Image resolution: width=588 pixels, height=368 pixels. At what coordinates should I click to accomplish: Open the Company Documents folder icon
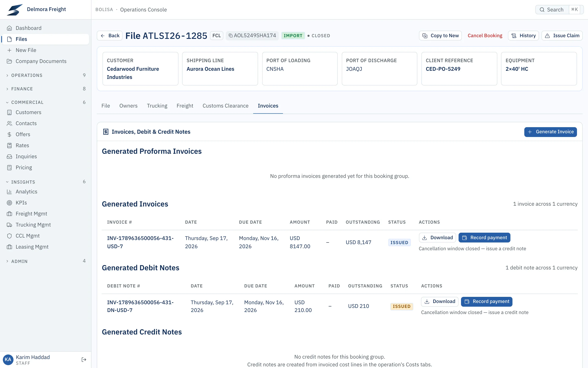click(9, 61)
